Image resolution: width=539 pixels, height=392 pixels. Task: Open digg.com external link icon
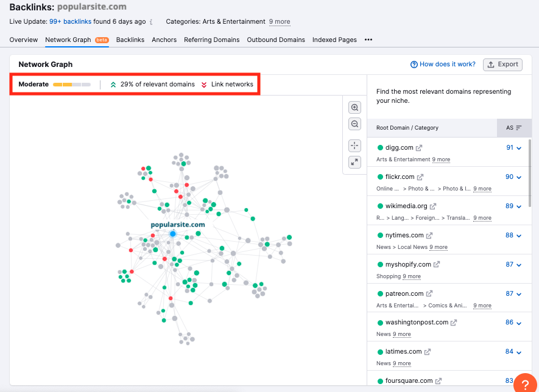419,148
